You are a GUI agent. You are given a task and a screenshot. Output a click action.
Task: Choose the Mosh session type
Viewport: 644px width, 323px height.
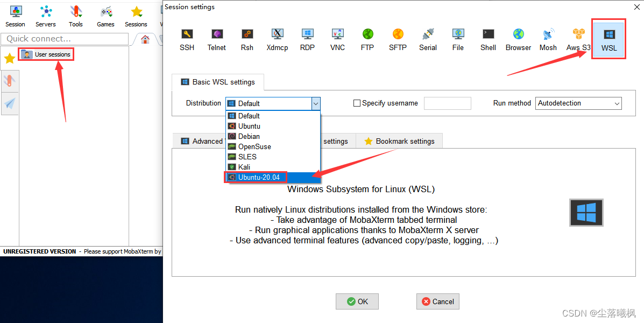[x=548, y=40]
